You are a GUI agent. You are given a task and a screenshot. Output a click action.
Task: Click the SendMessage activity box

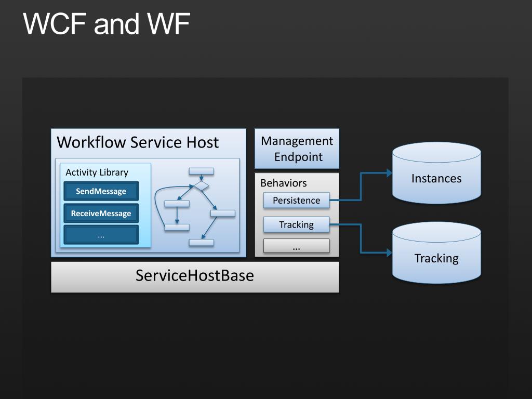(x=101, y=191)
